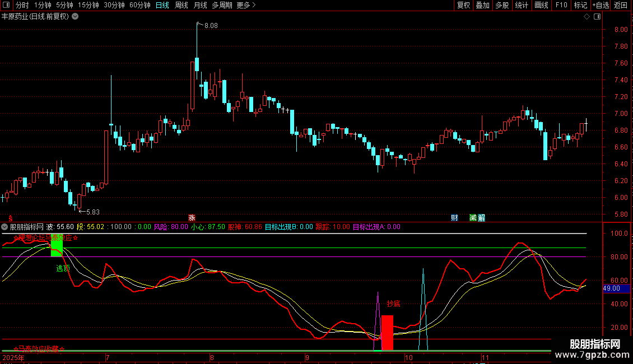Click the diamond icon at chart top right
This screenshot has height=364, width=633.
pos(587,17)
